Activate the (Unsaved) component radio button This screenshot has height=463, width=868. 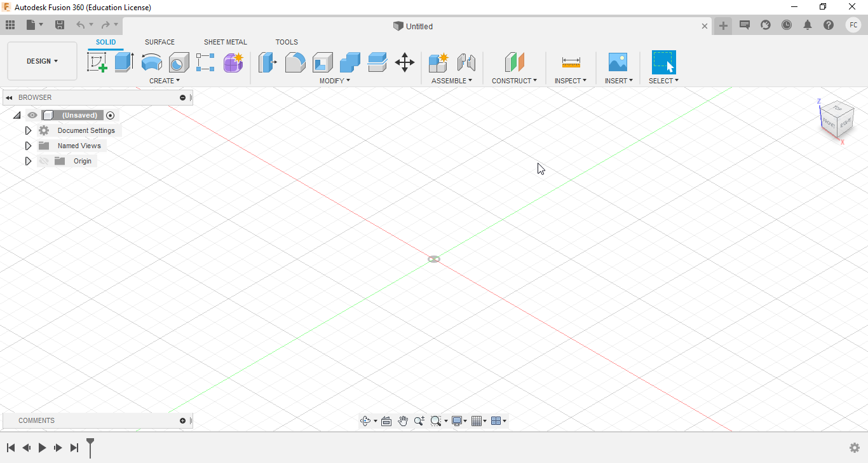[x=111, y=115]
